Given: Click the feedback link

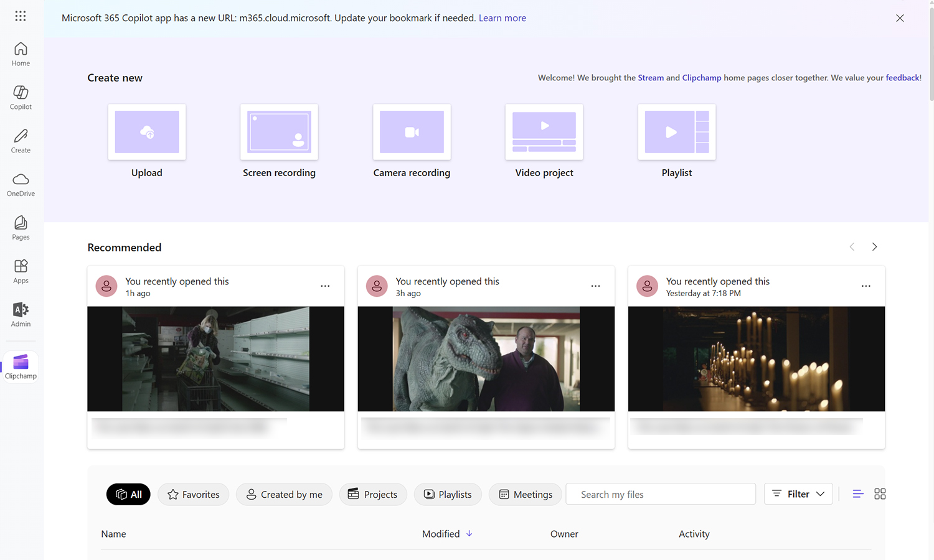Looking at the screenshot, I should pyautogui.click(x=902, y=78).
